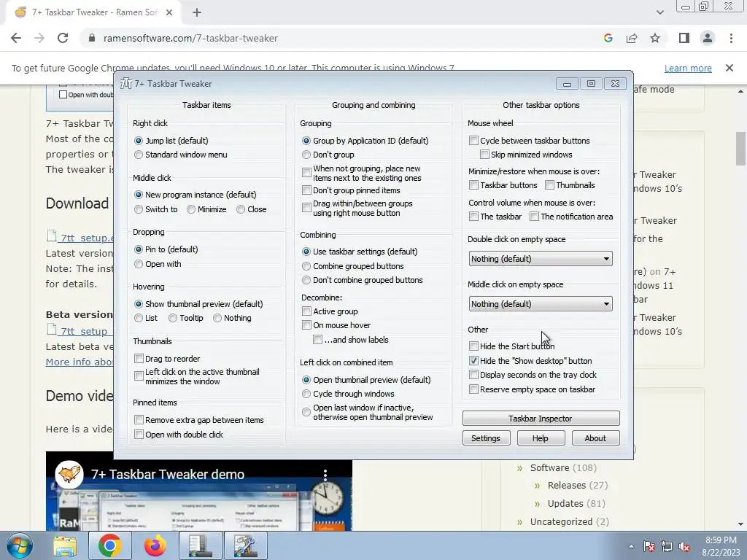Open the Chrome profile avatar icon
The width and height of the screenshot is (747, 560).
(x=708, y=38)
